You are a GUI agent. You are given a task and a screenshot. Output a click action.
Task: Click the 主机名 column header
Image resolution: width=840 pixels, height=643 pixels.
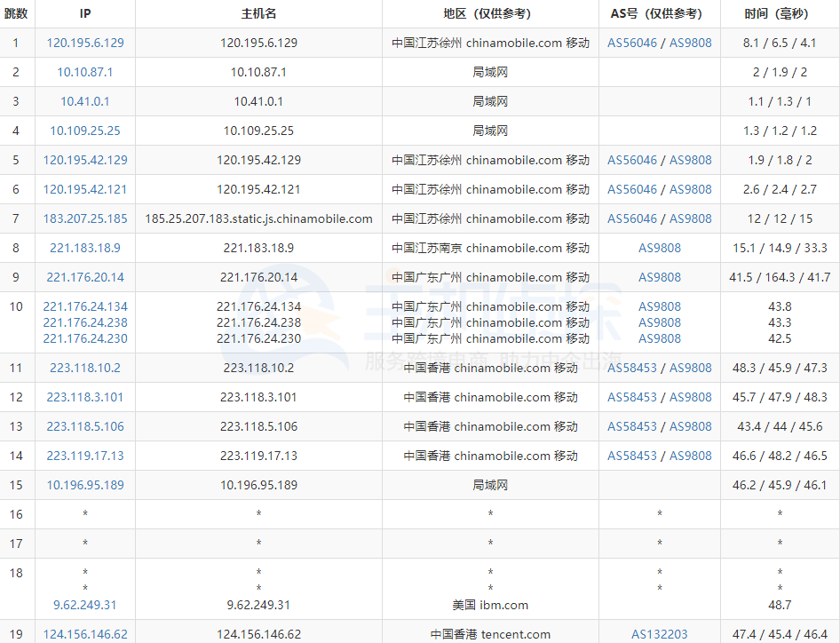tap(258, 13)
